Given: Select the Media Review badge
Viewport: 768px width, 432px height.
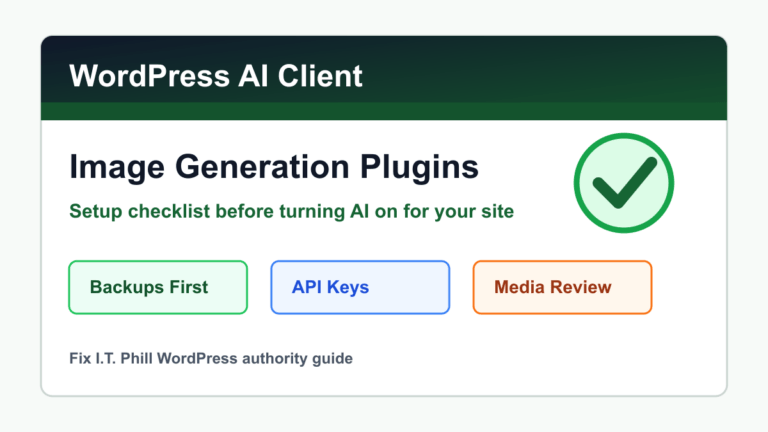Looking at the screenshot, I should click(x=562, y=287).
